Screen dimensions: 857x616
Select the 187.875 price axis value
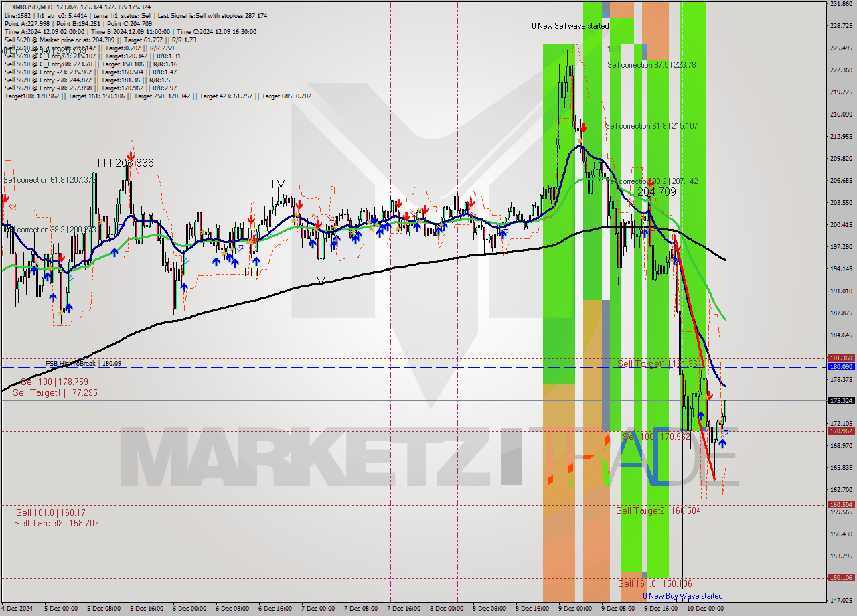pos(841,313)
